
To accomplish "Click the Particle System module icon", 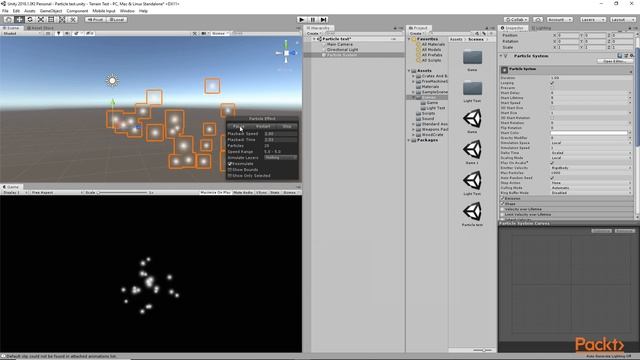I will coord(504,69).
